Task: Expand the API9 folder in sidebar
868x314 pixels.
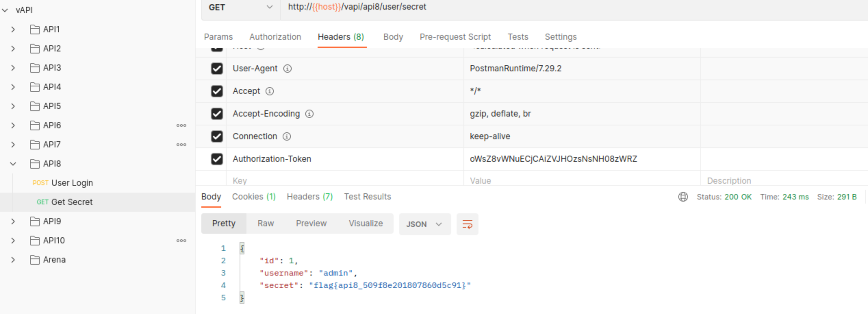Action: click(x=13, y=221)
